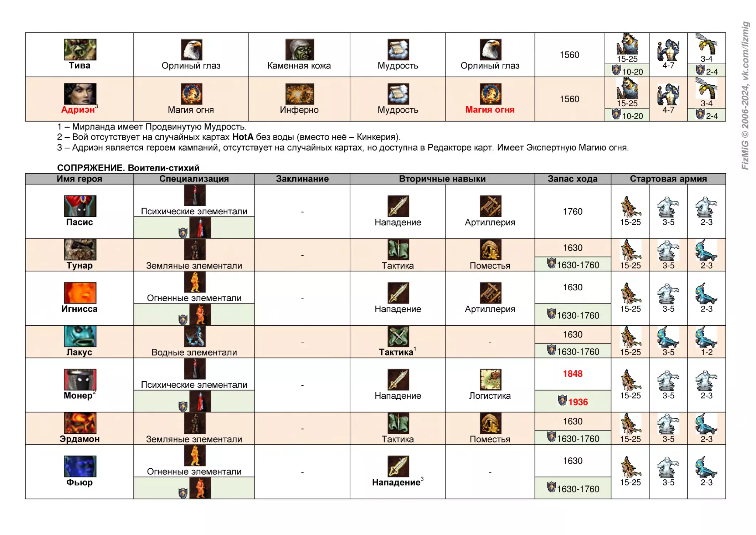Viewport: 756px width, 535px height.
Task: Click Заклинание column header
Action: tap(302, 179)
